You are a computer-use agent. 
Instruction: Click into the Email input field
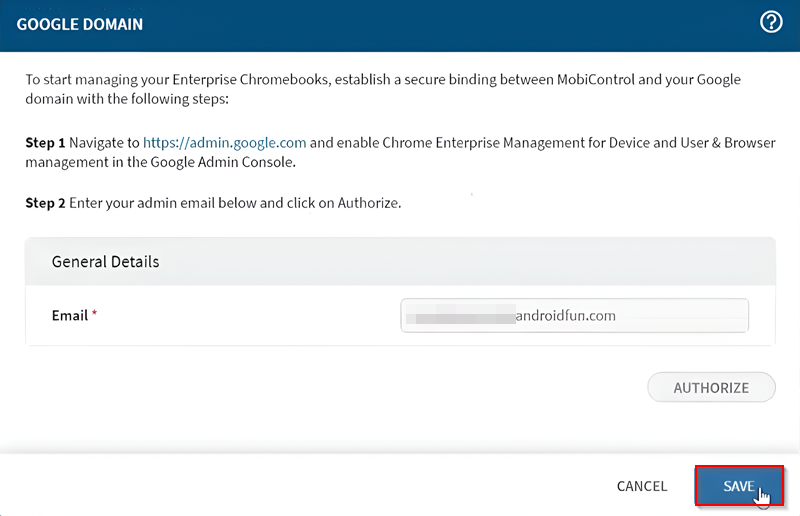pos(574,316)
